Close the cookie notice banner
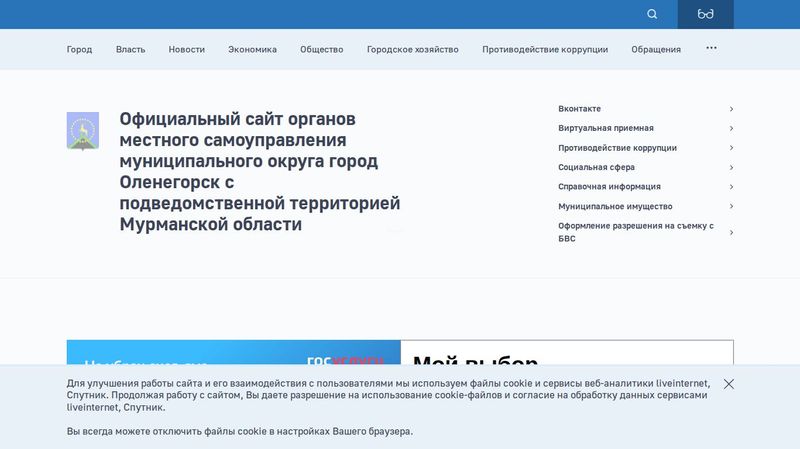This screenshot has width=800, height=449. coord(729,384)
